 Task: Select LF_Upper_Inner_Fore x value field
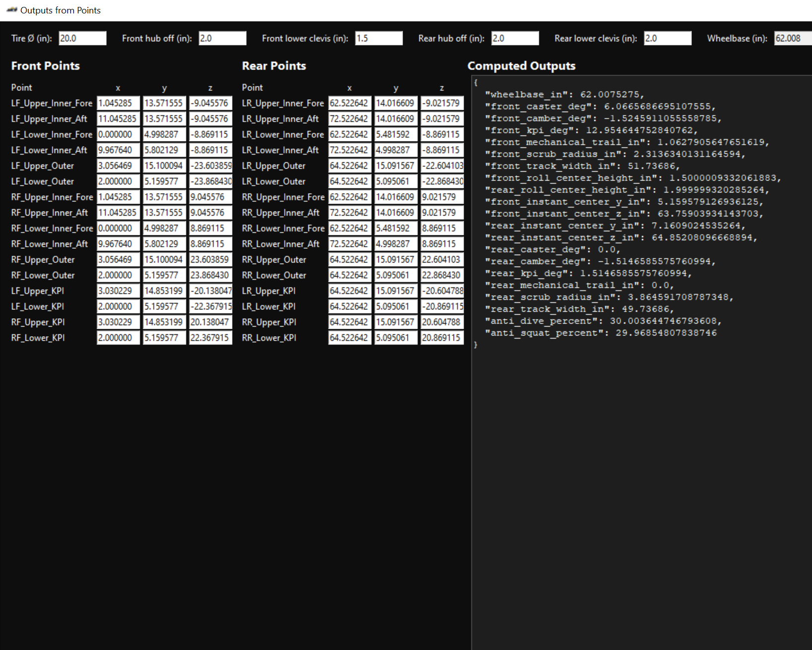[x=118, y=103]
